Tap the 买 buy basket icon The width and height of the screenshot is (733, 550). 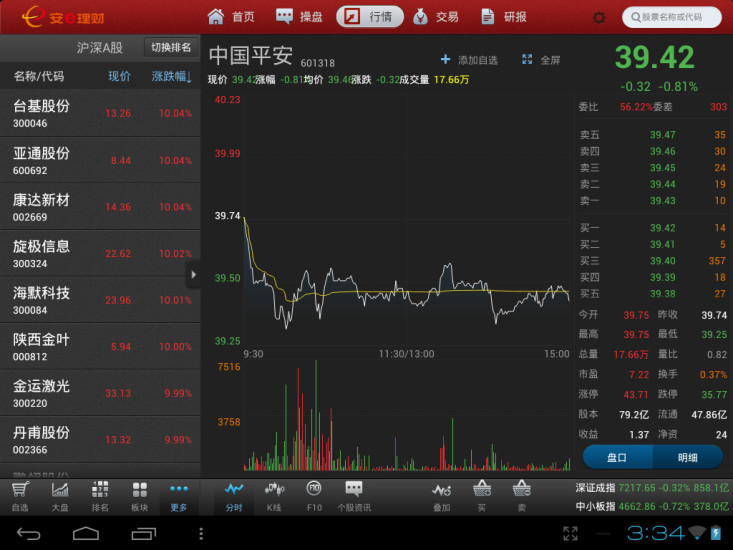(x=481, y=496)
